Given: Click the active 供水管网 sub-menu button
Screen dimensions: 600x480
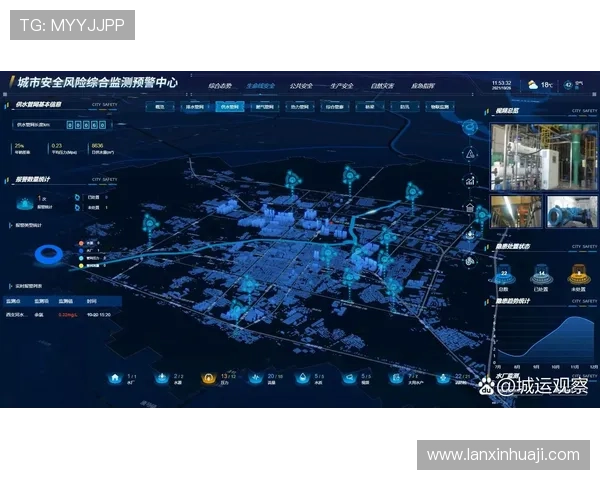Looking at the screenshot, I should [230, 107].
